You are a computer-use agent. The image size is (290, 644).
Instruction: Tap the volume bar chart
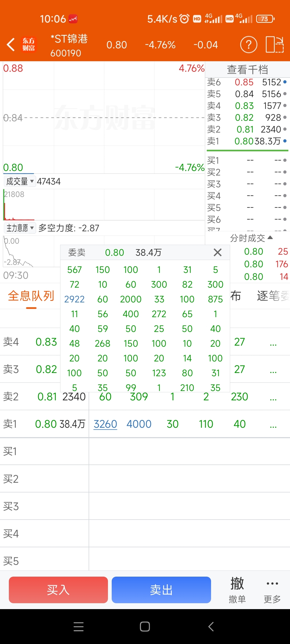click(104, 204)
